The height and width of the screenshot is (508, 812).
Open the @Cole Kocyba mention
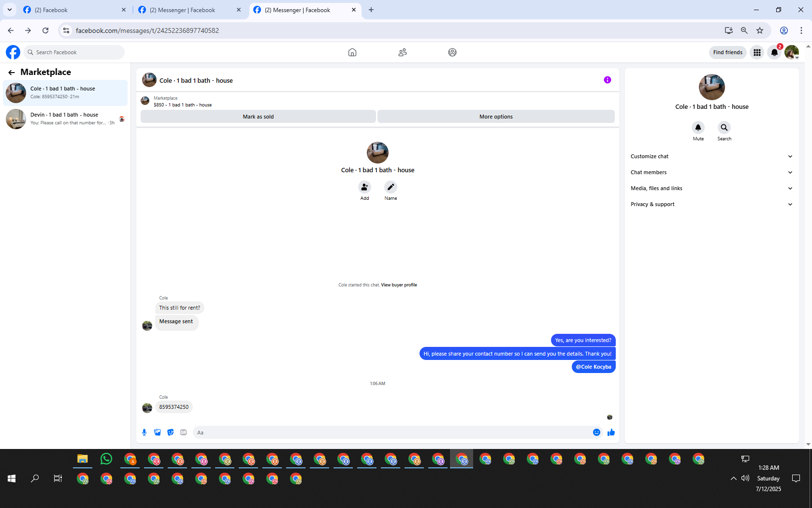click(594, 367)
